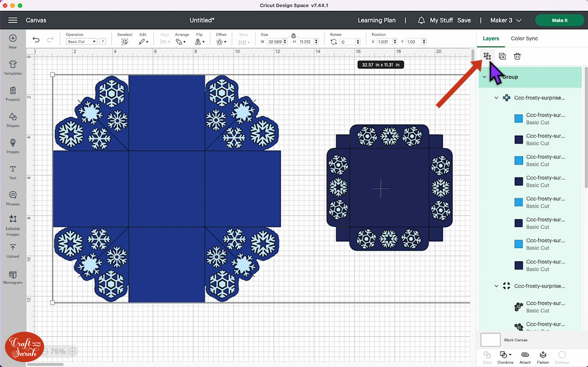Viewport: 588px width, 367px height.
Task: Select the small square box lid design
Action: click(390, 188)
